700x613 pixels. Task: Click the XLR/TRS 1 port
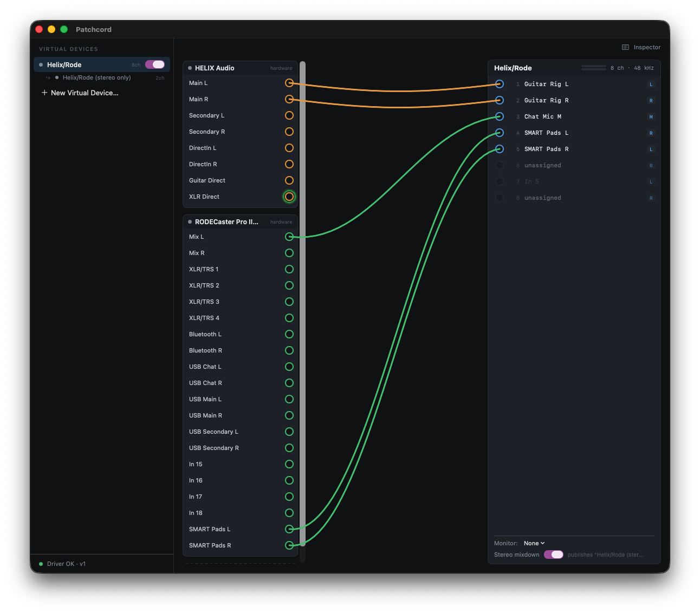click(289, 269)
